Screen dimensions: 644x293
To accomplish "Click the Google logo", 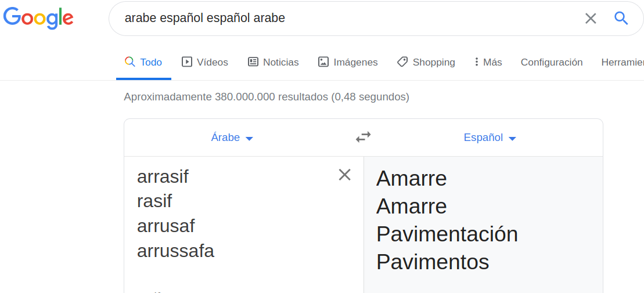I will tap(38, 18).
